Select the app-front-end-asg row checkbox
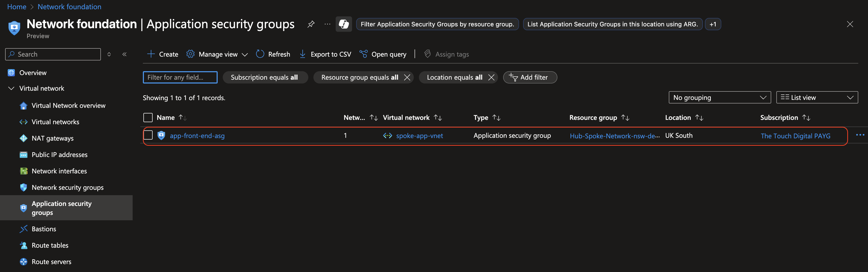 [147, 135]
